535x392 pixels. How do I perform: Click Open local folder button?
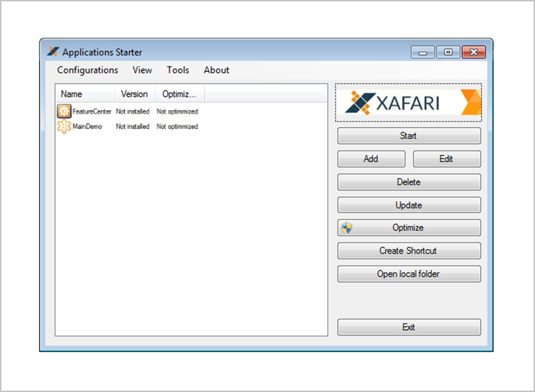[x=409, y=274]
